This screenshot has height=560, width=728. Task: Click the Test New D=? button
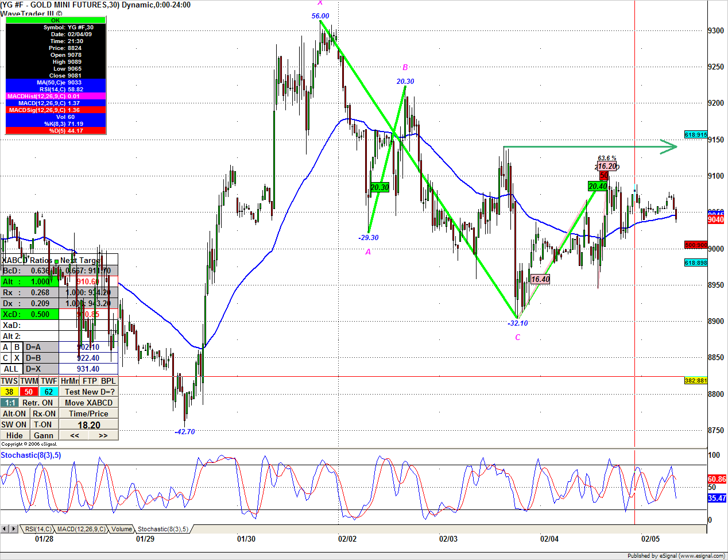pyautogui.click(x=90, y=392)
